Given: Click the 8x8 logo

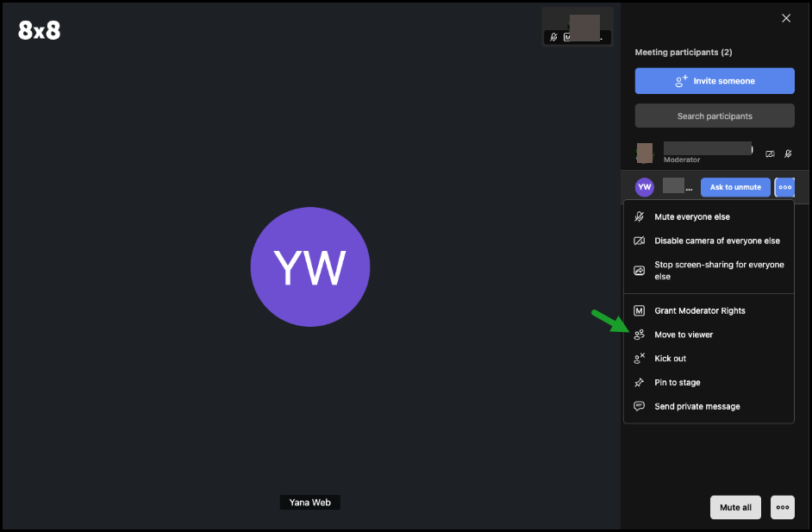Looking at the screenshot, I should [x=39, y=30].
